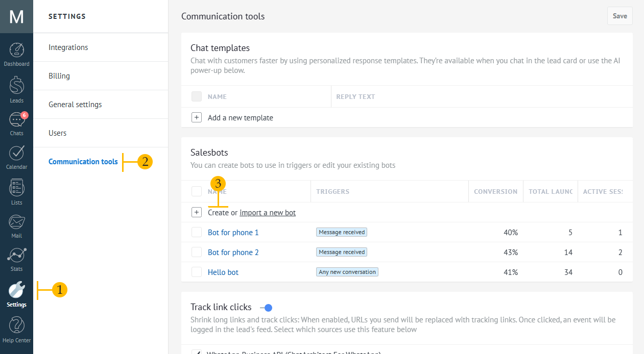Check the box for Bot for phone 1
644x354 pixels.
pyautogui.click(x=197, y=232)
